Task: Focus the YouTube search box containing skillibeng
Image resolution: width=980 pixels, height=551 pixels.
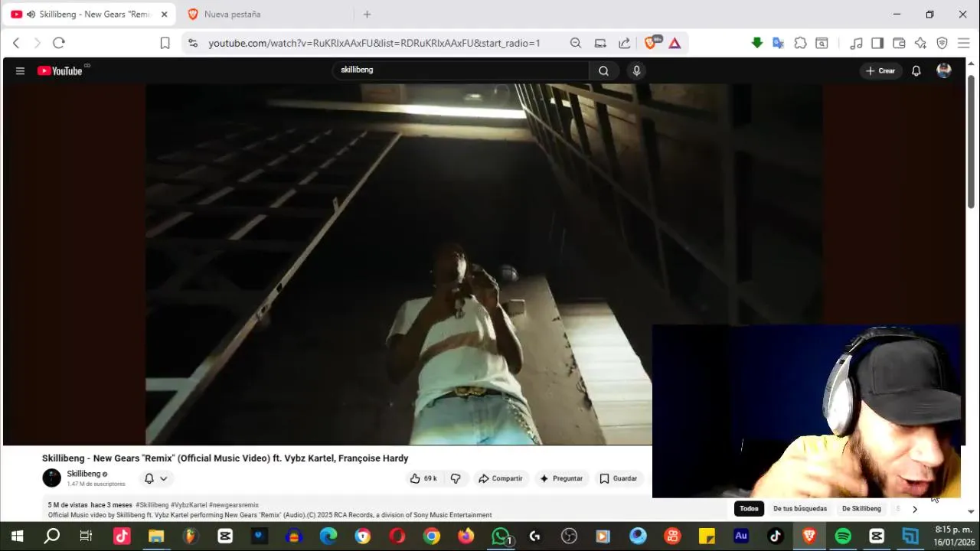Action: pos(460,70)
